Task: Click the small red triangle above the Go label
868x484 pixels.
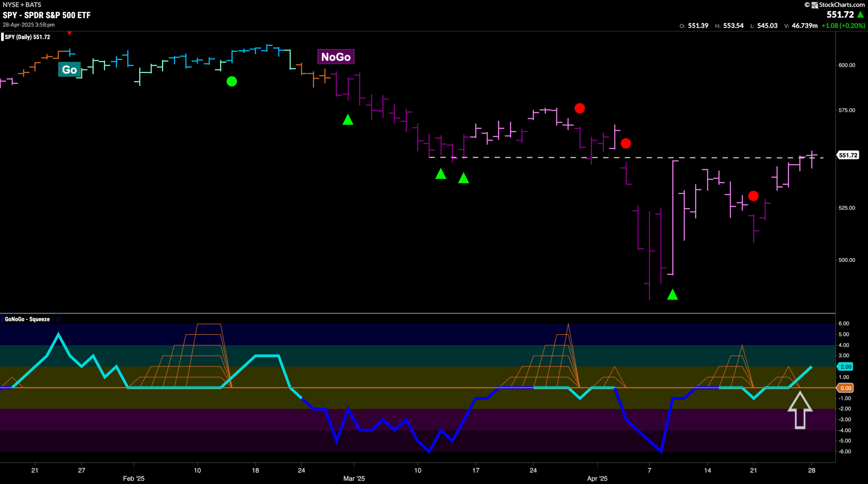Action: 70,33
